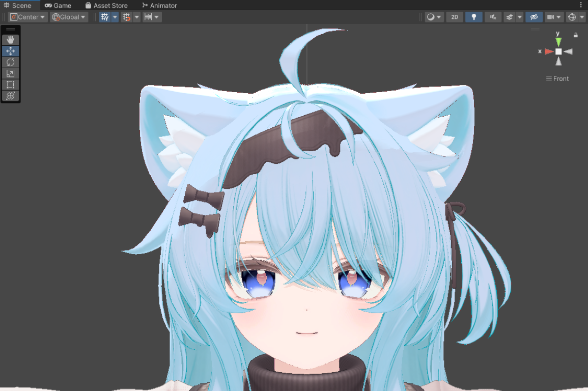Open the draw mode shading dropdown
Viewport: 588px width, 391px height.
tap(434, 17)
